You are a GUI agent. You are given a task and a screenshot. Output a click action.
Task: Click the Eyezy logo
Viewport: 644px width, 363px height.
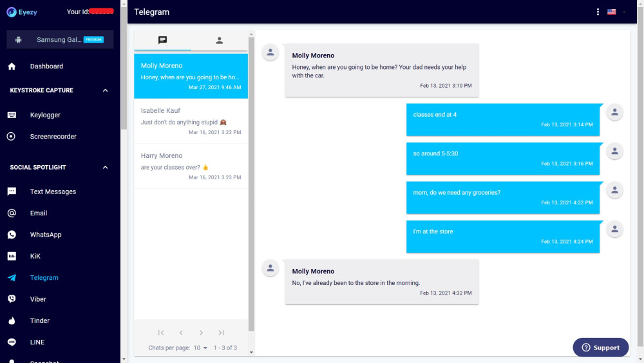coord(22,12)
